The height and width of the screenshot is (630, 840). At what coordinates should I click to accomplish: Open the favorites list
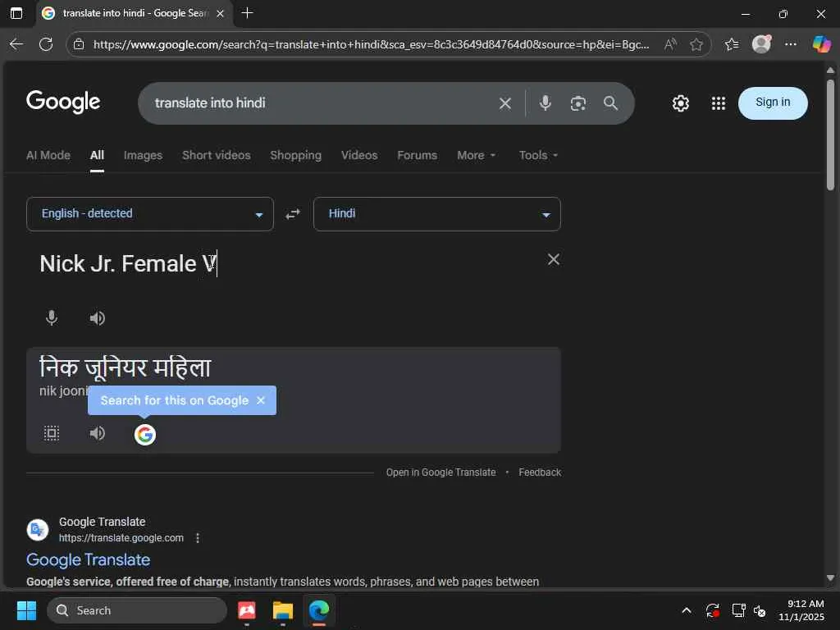tap(731, 44)
